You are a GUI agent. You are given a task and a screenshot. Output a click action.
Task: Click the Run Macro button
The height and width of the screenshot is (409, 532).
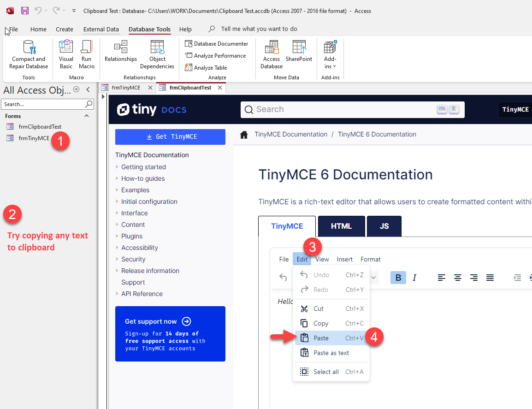click(87, 55)
